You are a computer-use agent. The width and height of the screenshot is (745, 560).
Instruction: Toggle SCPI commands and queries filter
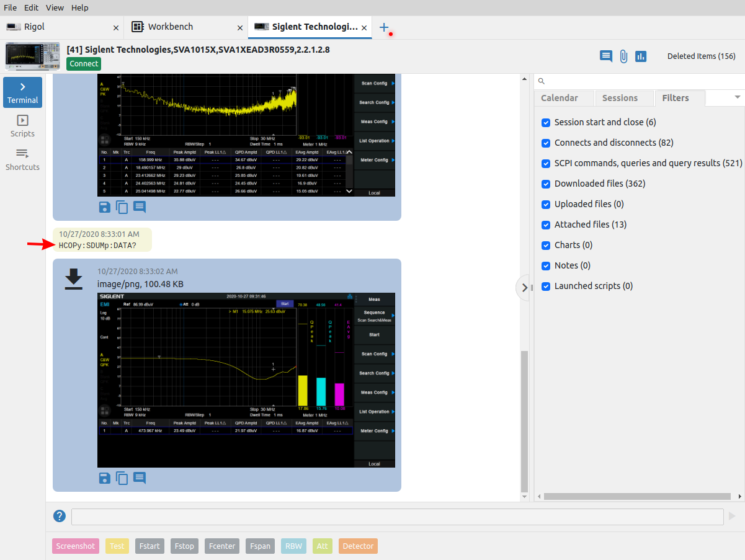(546, 164)
